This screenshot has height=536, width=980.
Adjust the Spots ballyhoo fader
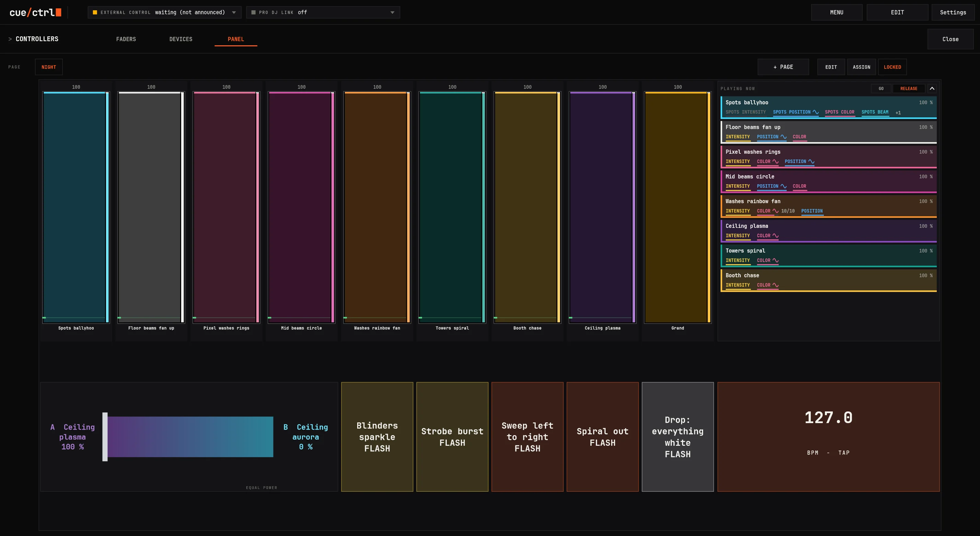[76, 207]
